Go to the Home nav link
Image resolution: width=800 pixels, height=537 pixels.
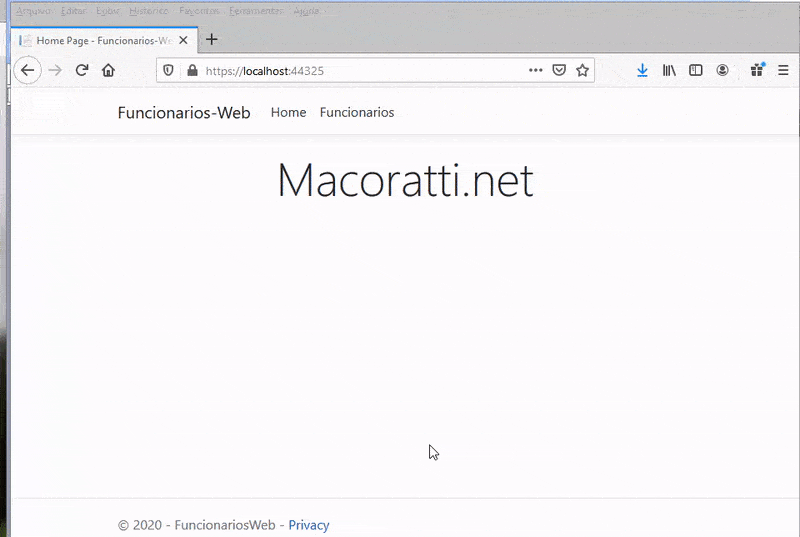[288, 112]
